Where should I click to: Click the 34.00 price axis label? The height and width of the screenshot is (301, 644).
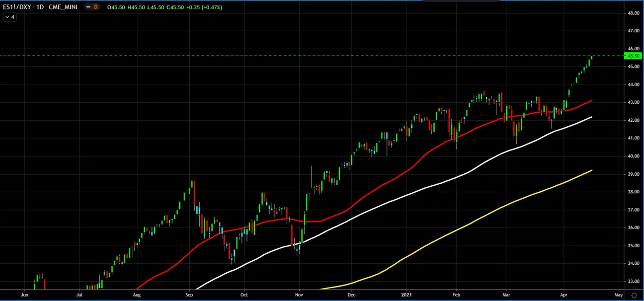click(633, 263)
